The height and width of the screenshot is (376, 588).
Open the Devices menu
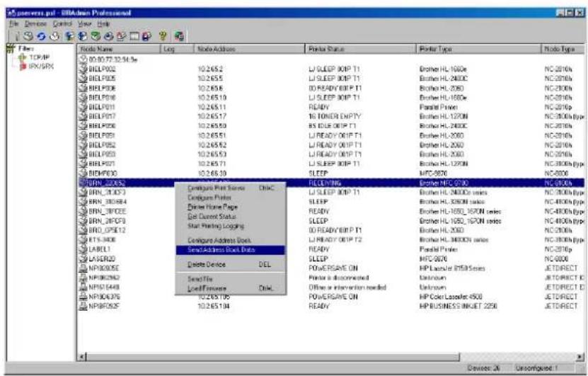point(35,23)
